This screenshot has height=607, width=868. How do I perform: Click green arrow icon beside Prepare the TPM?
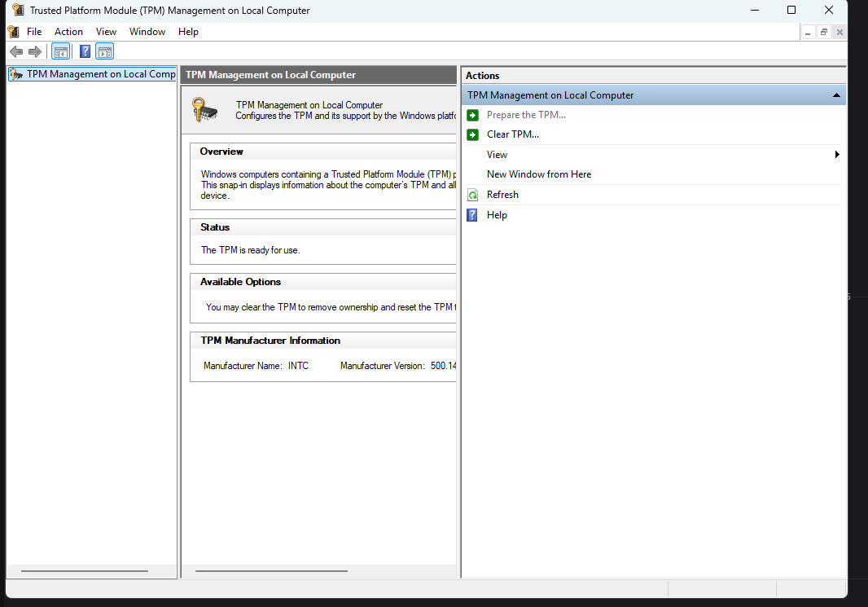[473, 115]
